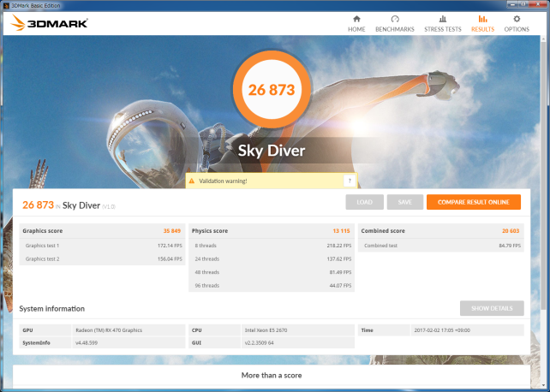This screenshot has width=550, height=392.
Task: Click the System information heading
Action: (52, 309)
